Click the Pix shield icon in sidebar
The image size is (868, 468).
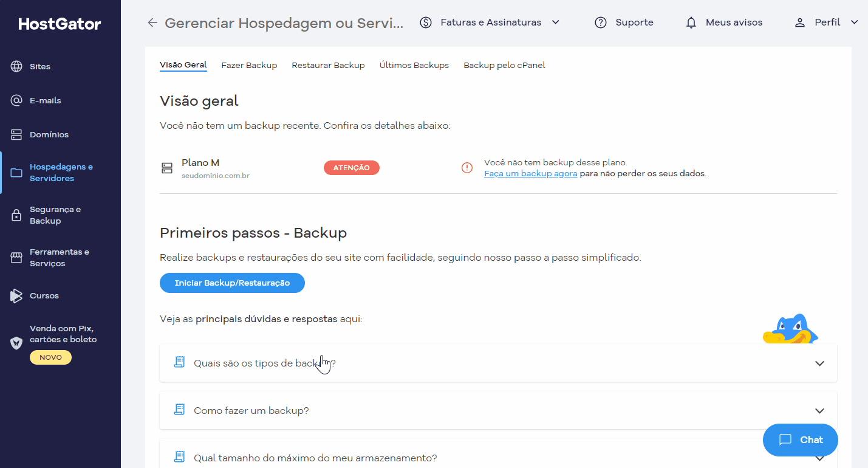coord(16,343)
